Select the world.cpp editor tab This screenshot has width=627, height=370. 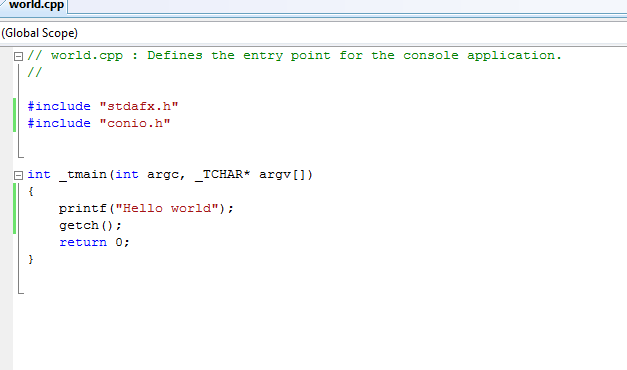pos(35,6)
